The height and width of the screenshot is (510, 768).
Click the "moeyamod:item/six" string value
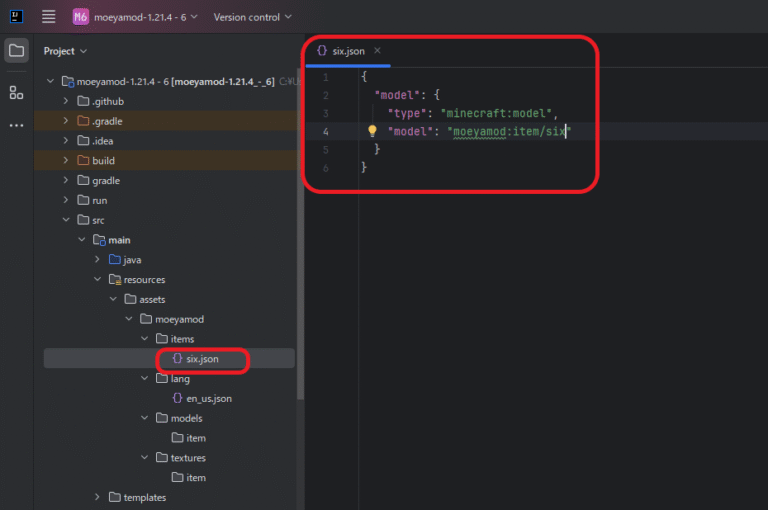[509, 131]
